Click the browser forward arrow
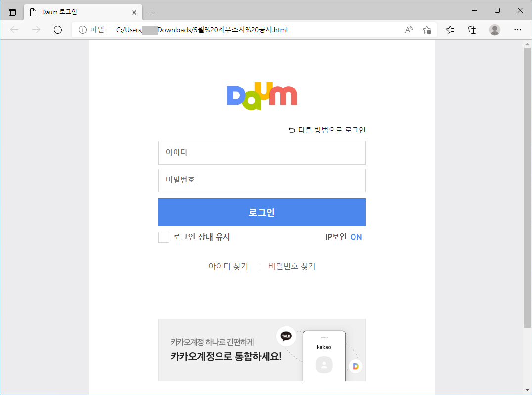Viewport: 532px width, 395px height. point(36,30)
